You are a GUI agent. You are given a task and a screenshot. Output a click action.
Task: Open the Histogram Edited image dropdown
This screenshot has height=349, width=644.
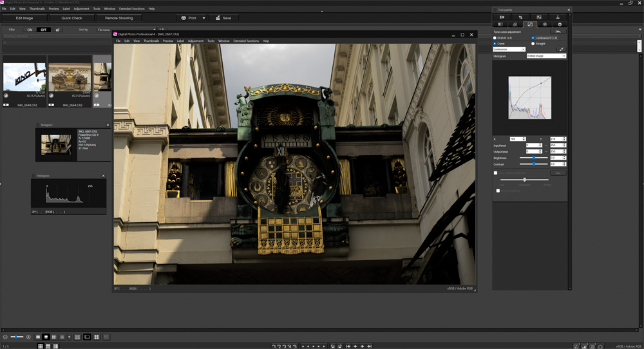[x=546, y=56]
